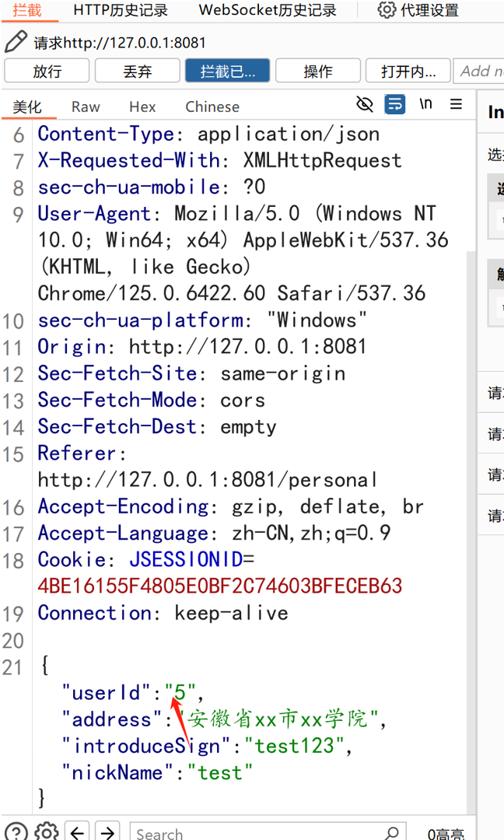Toggle the 拦截已... intercept button
The image size is (504, 840).
pos(227,71)
